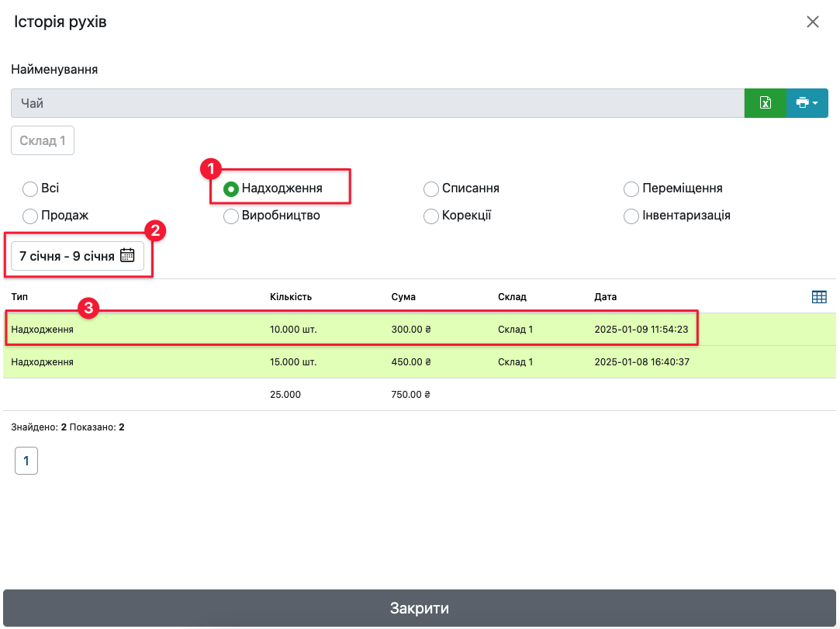
Task: Choose the Списання filter
Action: (431, 189)
